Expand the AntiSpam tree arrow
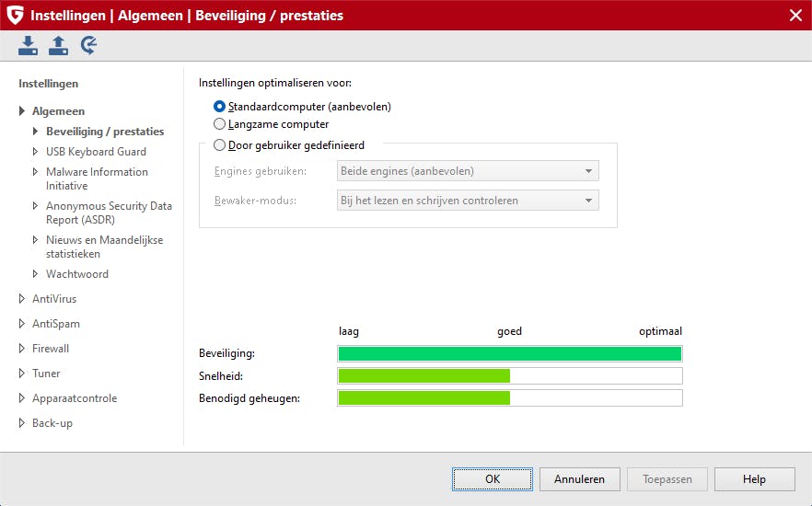The height and width of the screenshot is (506, 812). [22, 323]
